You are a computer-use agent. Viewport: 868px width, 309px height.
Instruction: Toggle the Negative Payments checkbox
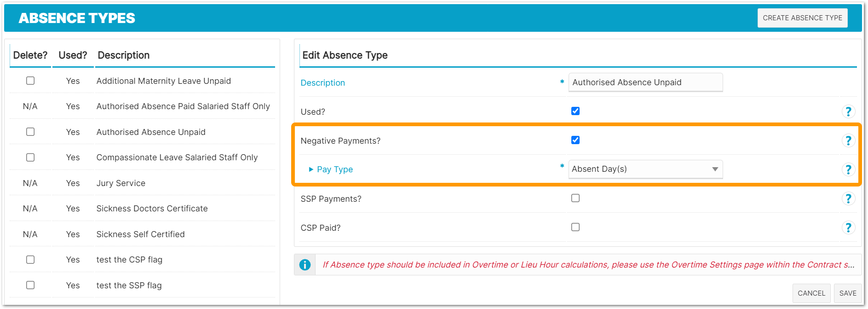coord(575,140)
